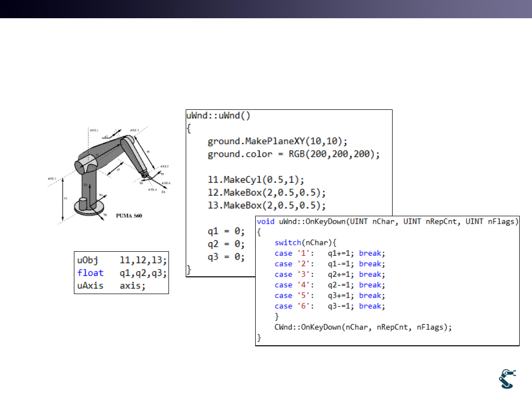Screen dimensions: 532x399
Task: Click the case '4' q2-=1 line
Action: pyautogui.click(x=330, y=285)
